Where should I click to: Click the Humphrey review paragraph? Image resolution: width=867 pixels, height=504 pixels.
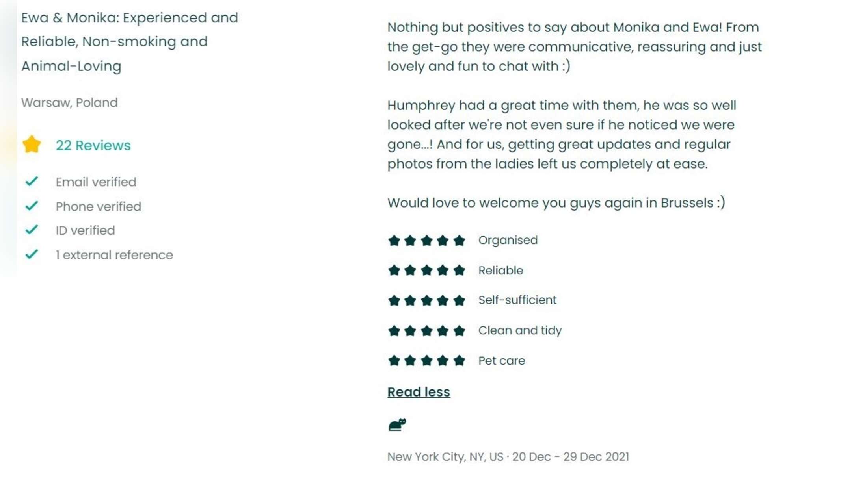click(x=562, y=135)
